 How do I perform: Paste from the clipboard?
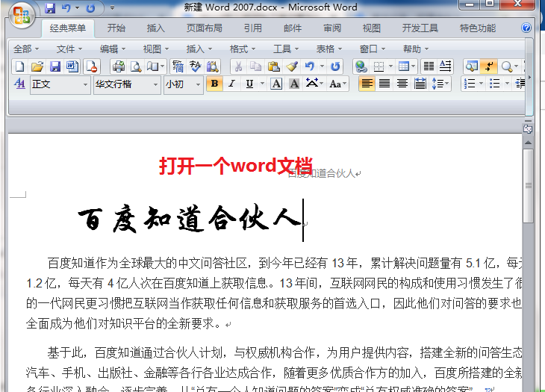[x=274, y=66]
